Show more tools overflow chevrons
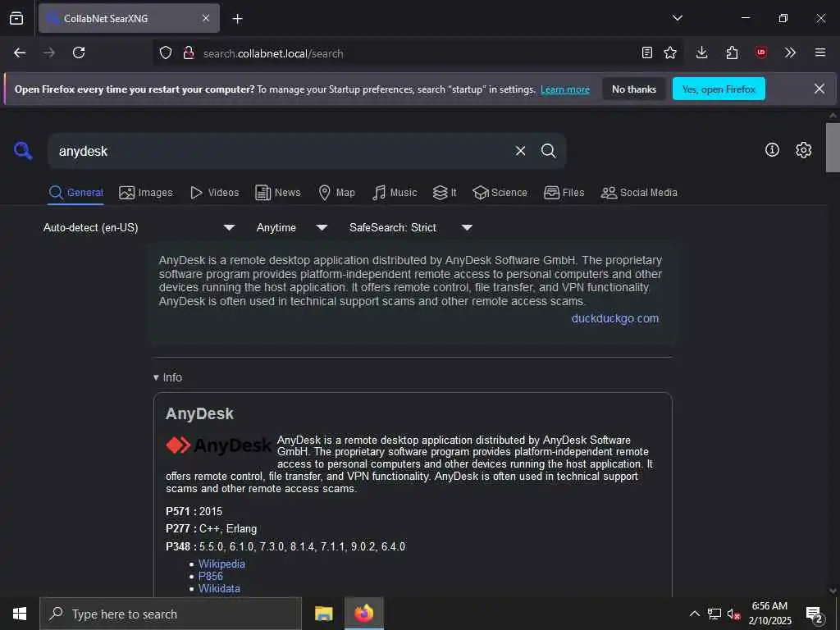The width and height of the screenshot is (840, 630). (x=790, y=52)
